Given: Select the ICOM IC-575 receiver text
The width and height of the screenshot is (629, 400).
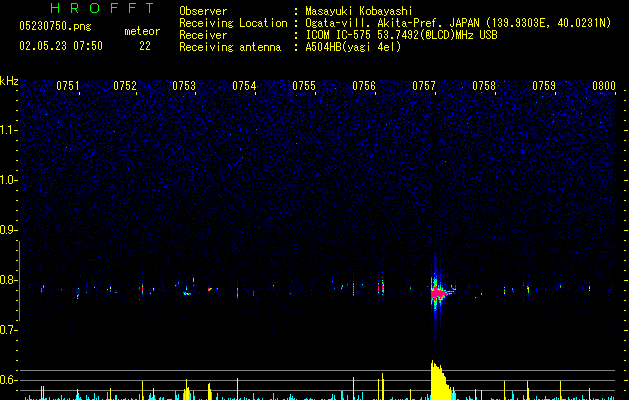Looking at the screenshot, I should pyautogui.click(x=402, y=35).
